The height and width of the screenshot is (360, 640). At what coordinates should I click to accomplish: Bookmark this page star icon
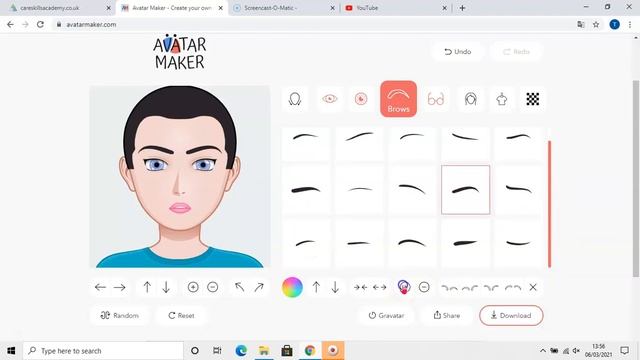click(596, 24)
